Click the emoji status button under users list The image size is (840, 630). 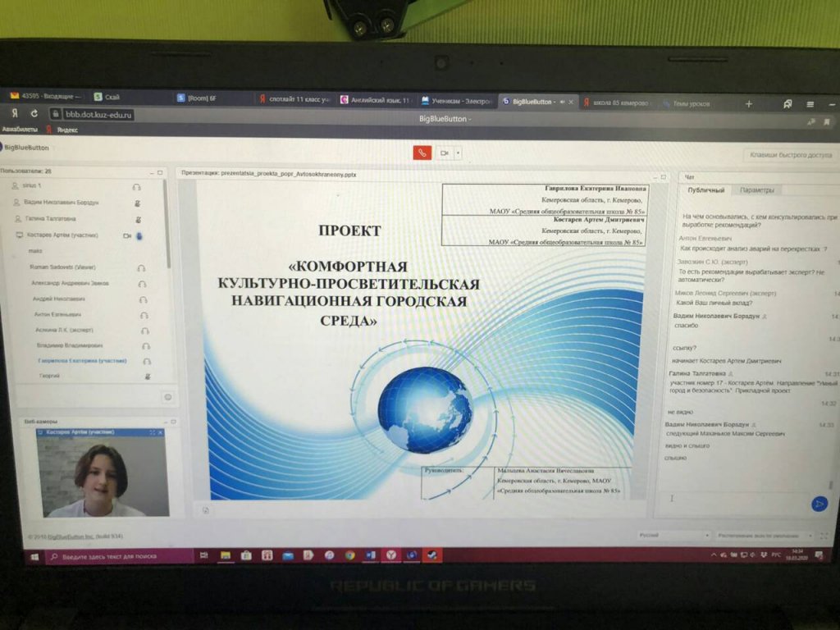[x=167, y=397]
